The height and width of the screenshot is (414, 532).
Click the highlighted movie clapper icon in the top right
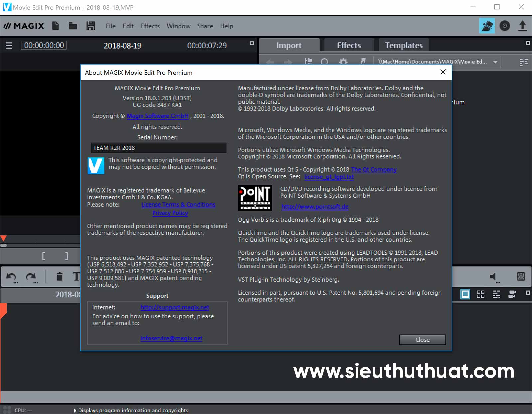click(x=487, y=26)
